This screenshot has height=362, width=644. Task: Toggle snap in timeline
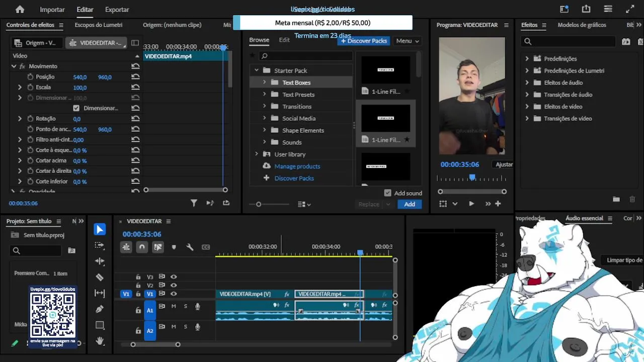(x=142, y=247)
